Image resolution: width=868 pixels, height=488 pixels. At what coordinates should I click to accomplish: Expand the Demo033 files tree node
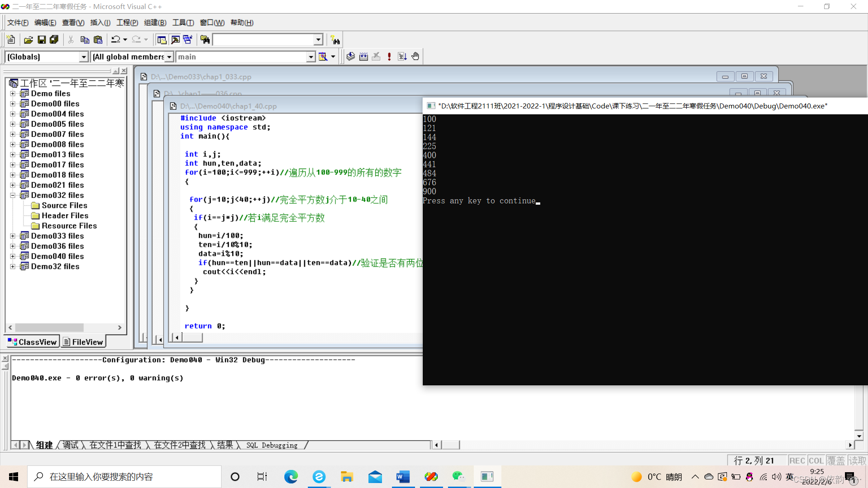pos(13,236)
